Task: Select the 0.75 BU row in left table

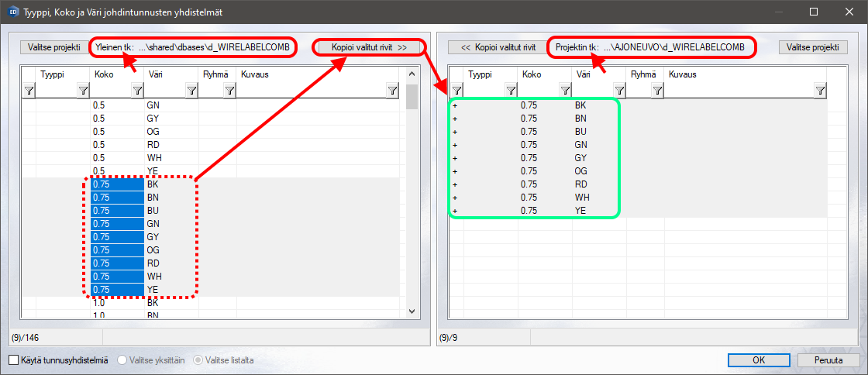Action: tap(211, 211)
